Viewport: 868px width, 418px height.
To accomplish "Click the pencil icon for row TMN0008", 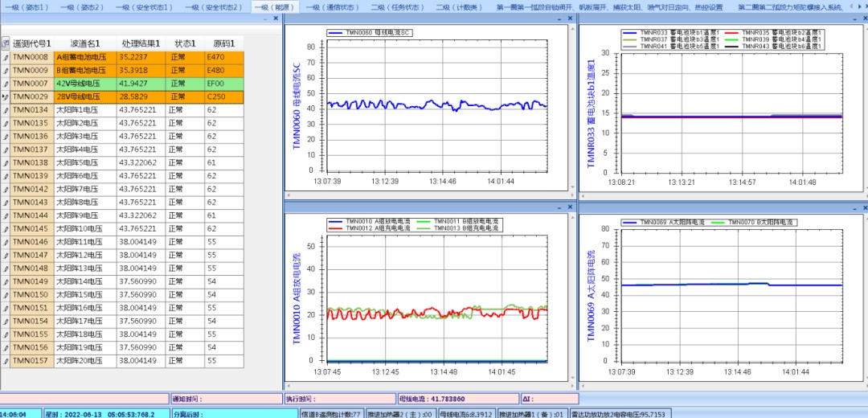I will coord(5,57).
